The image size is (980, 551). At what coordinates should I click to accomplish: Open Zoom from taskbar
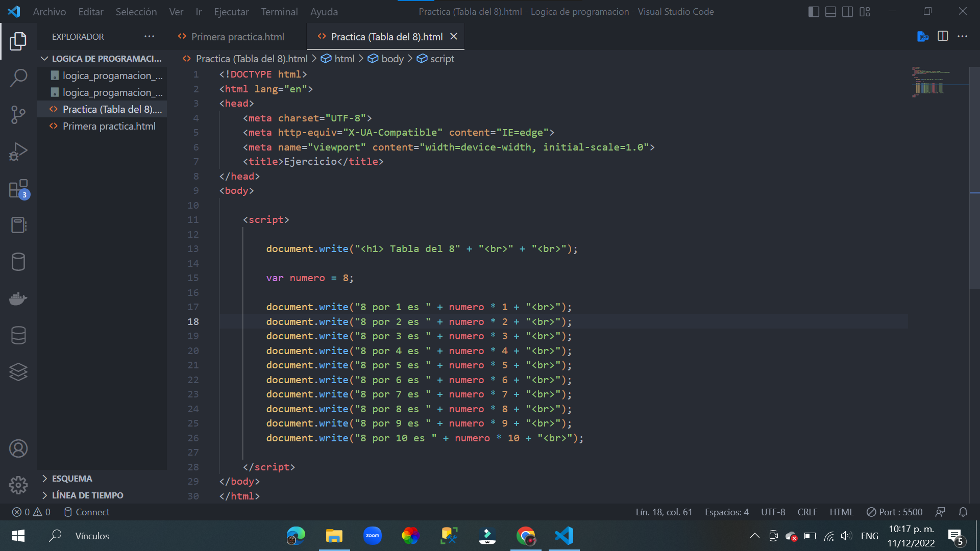coord(373,536)
